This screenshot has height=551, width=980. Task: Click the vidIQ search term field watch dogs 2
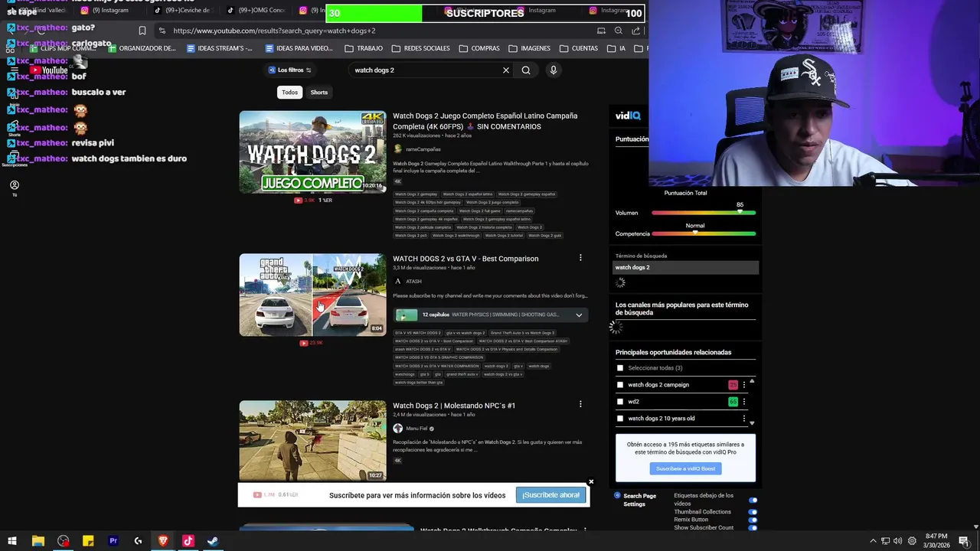pyautogui.click(x=685, y=267)
